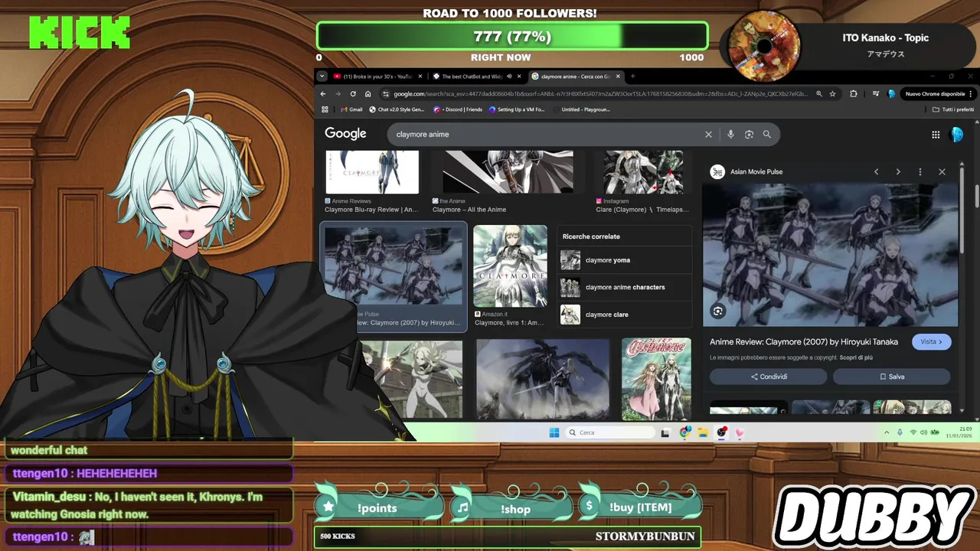Viewport: 980px width, 551px height.
Task: Open Tutti i preferiti bookmarks folder
Action: [952, 109]
